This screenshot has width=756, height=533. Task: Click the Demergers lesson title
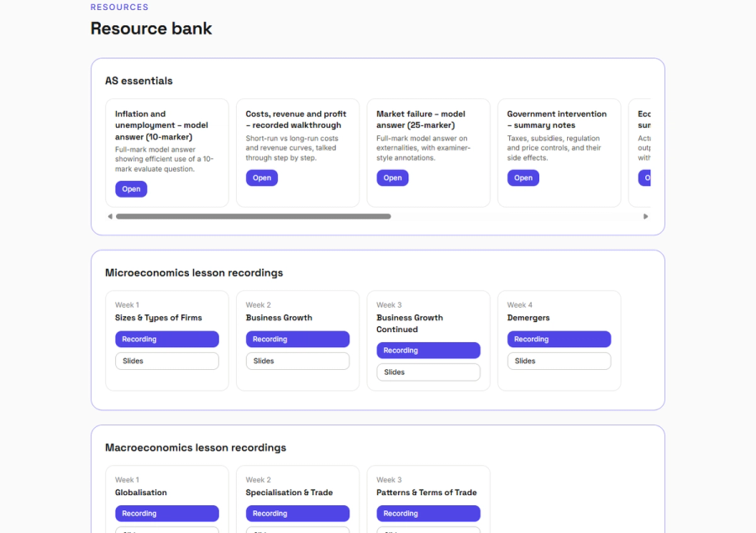(x=528, y=318)
